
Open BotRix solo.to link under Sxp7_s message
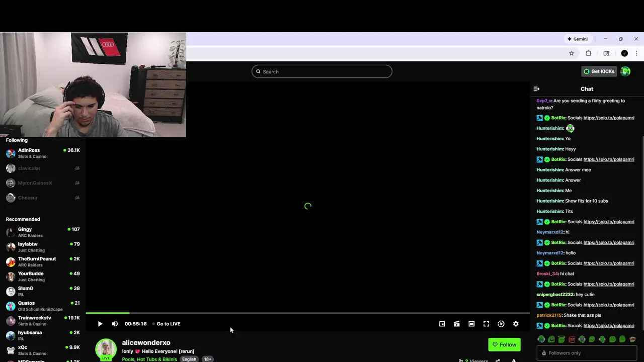(609, 118)
